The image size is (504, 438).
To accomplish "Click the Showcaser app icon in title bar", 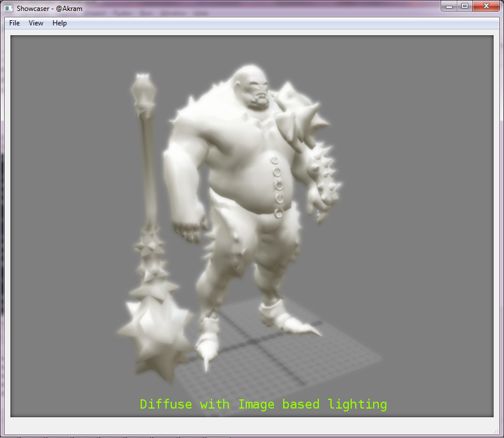I will point(9,9).
